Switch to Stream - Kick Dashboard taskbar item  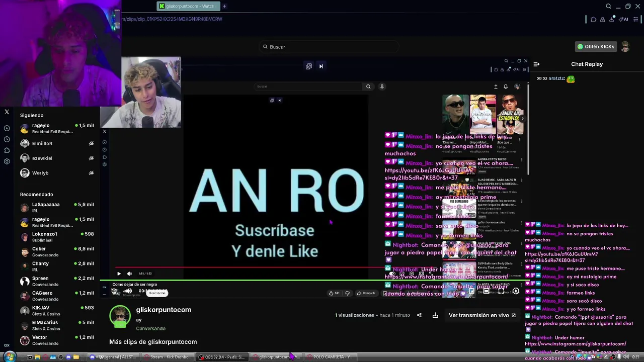(x=168, y=357)
